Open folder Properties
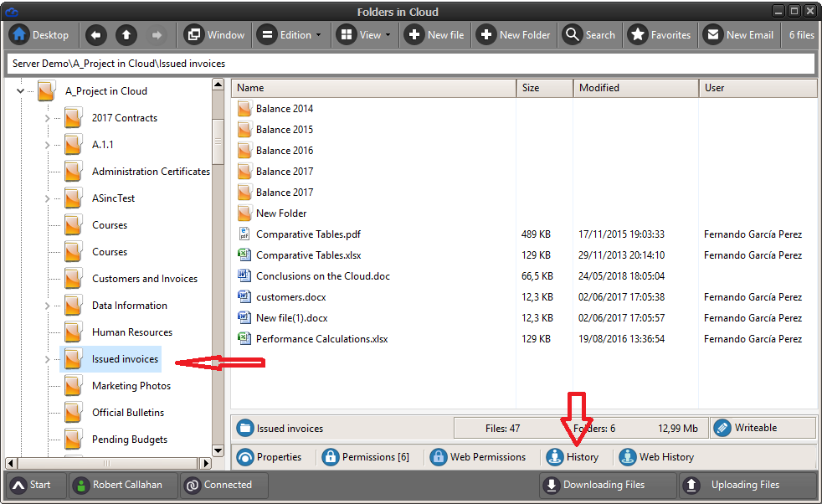The height and width of the screenshot is (504, 822). click(270, 457)
